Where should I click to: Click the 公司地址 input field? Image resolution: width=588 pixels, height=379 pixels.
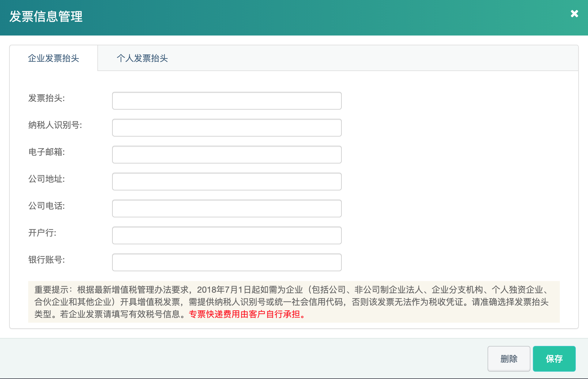click(227, 181)
